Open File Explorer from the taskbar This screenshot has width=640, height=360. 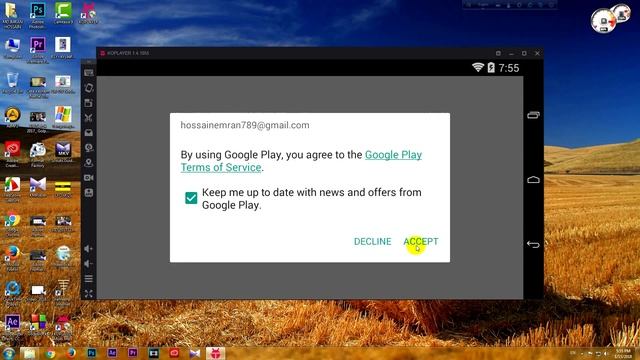tap(29, 353)
